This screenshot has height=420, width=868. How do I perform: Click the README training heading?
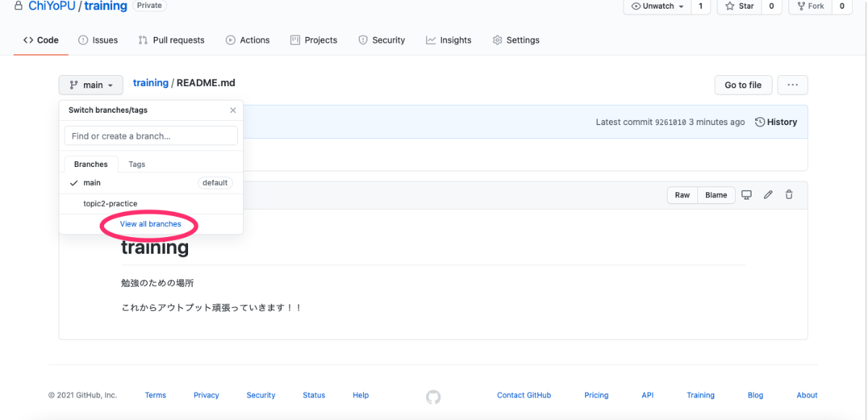pos(155,247)
